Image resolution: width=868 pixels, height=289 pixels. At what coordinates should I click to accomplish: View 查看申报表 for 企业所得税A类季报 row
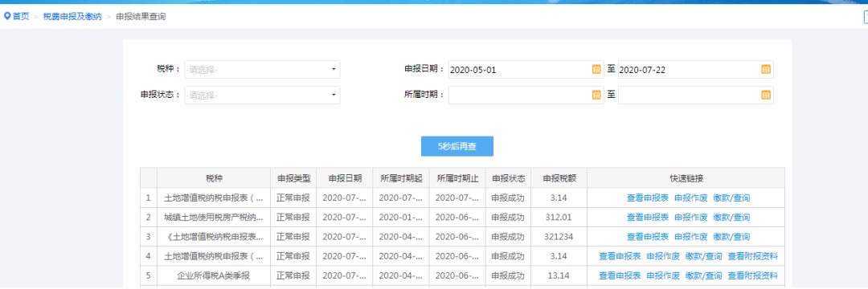620,275
